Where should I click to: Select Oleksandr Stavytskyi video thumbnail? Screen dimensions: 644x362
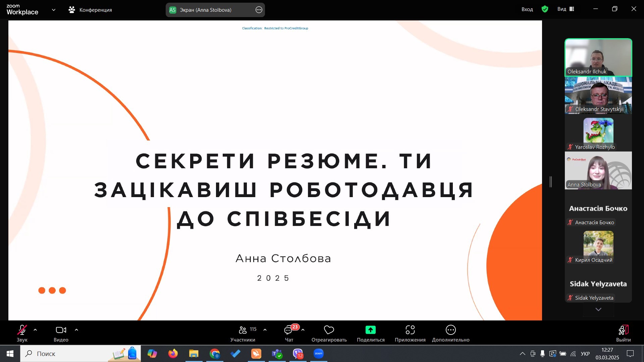[x=598, y=96]
